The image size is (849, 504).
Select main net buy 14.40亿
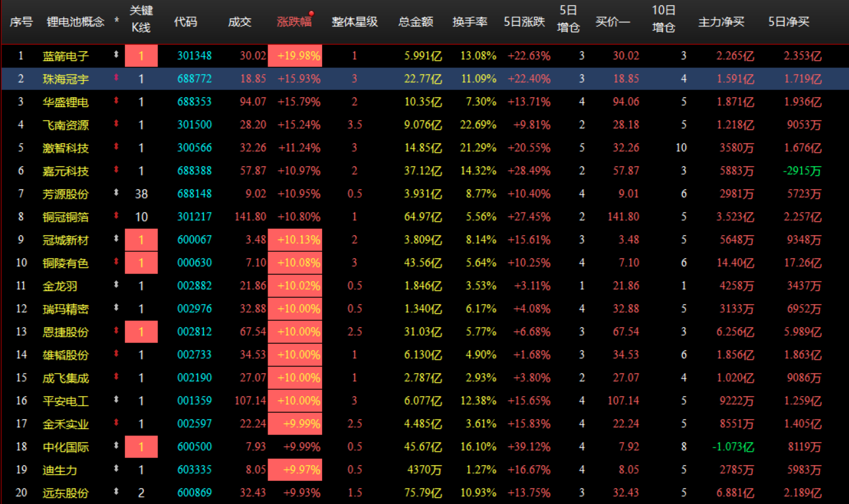[x=737, y=263]
